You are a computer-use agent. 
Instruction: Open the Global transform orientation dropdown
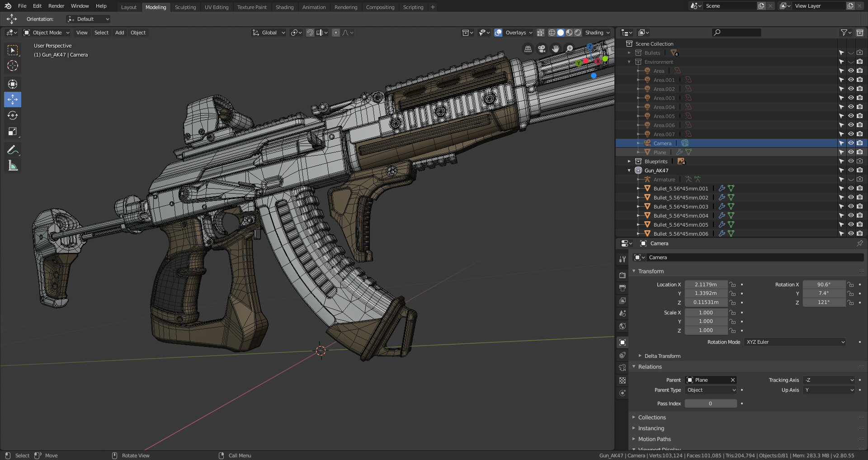coord(269,33)
